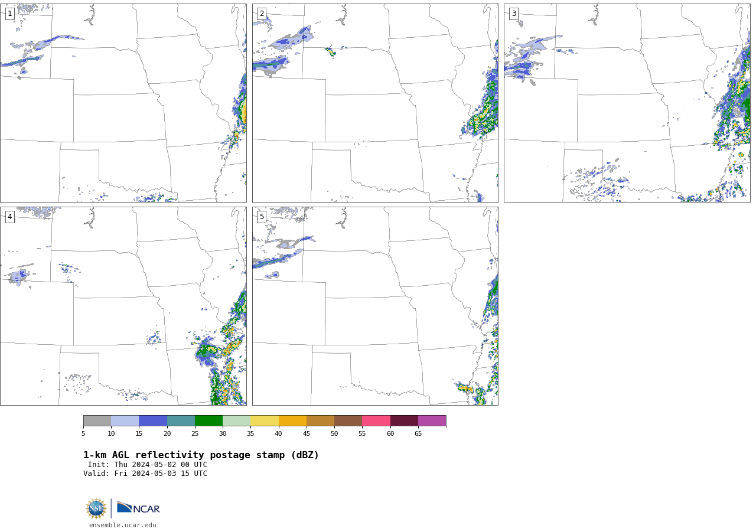This screenshot has height=532, width=756.
Task: Click the 1-km AGL reflectivity title
Action: [x=201, y=455]
